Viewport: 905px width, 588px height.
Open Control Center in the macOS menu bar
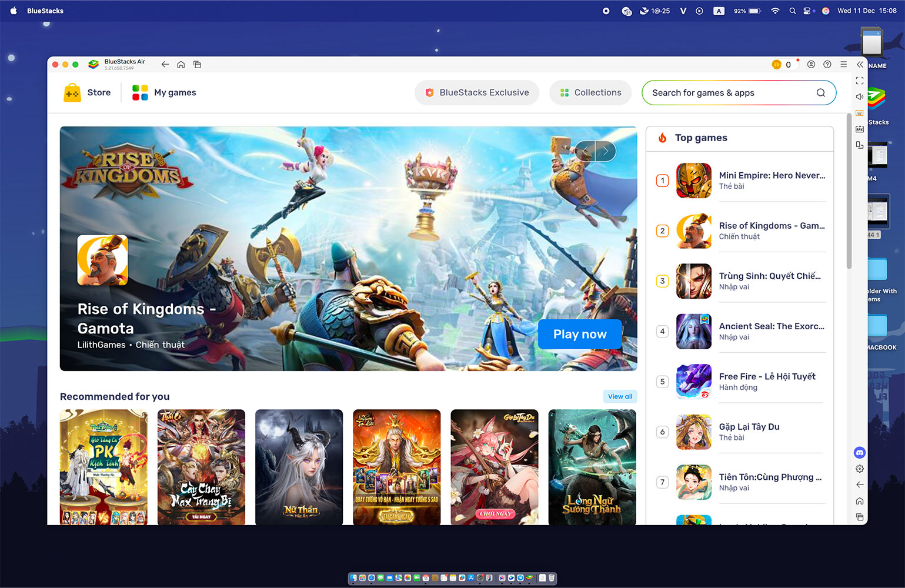coord(809,11)
